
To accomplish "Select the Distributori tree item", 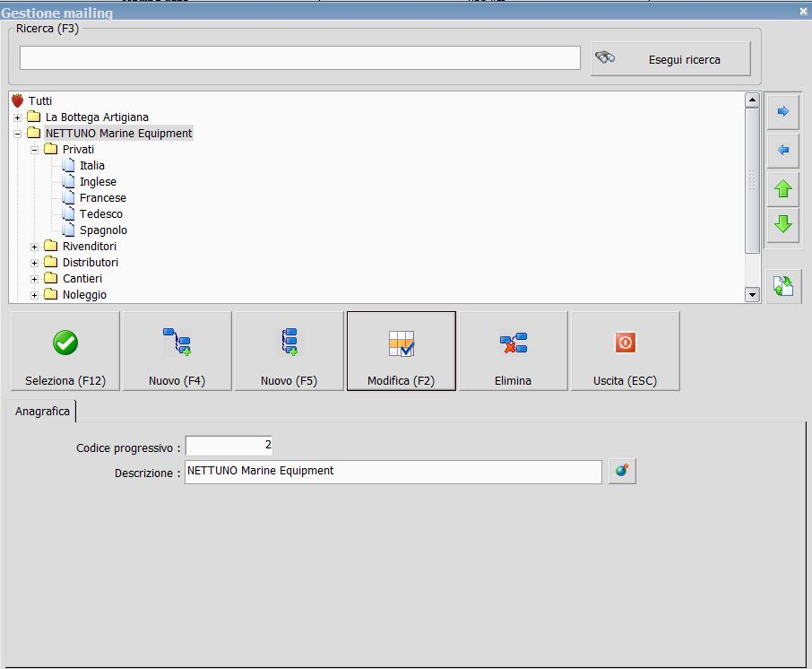I will (x=91, y=262).
